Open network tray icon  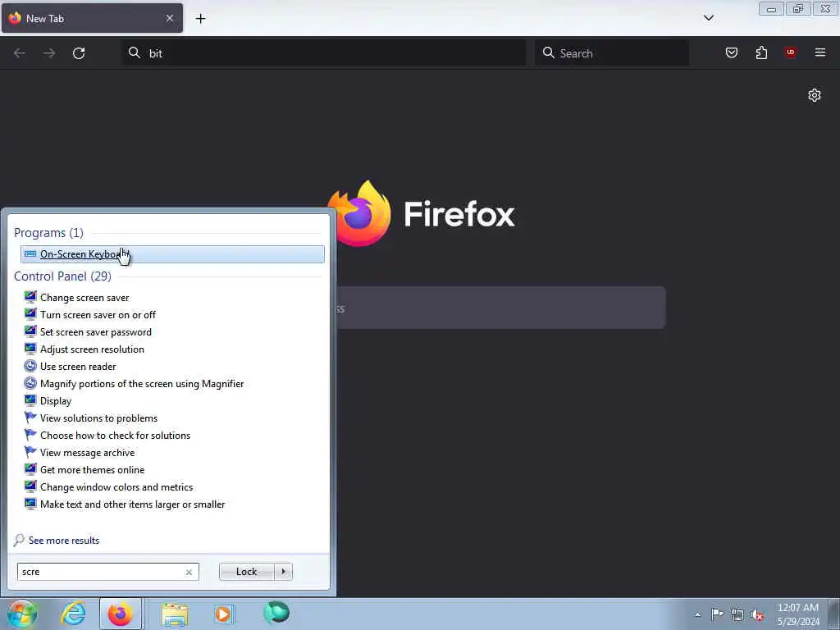737,615
